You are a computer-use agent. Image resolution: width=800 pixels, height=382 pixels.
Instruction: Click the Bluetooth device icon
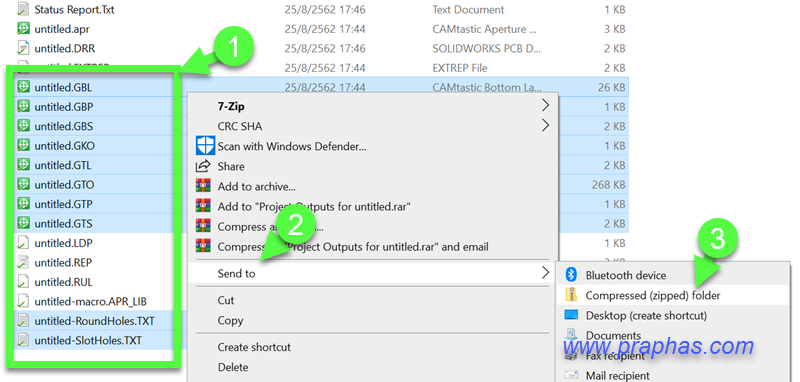coord(571,275)
